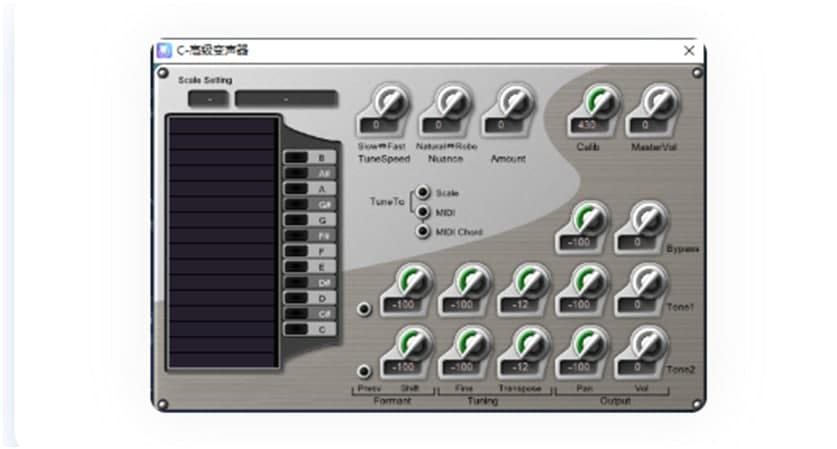Select the MIDI option under TuneTo
Viewport: 837px width, 449px height.
423,212
